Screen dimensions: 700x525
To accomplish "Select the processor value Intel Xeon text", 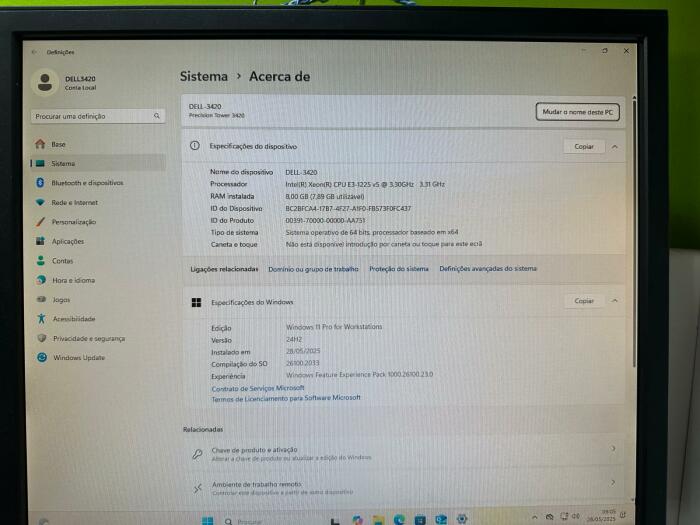I will pyautogui.click(x=365, y=184).
